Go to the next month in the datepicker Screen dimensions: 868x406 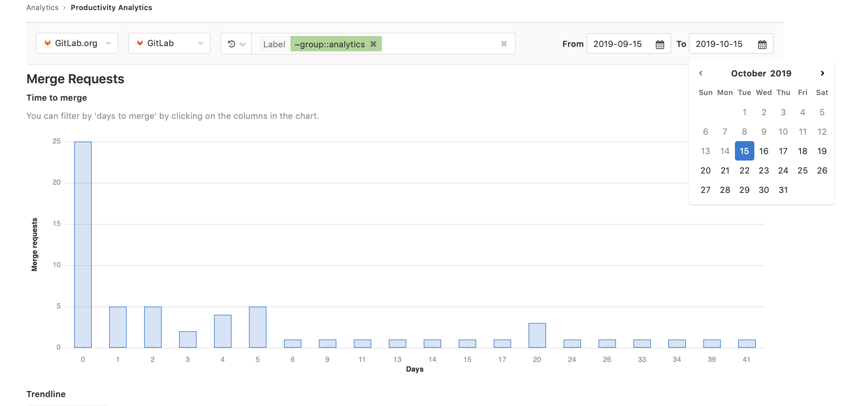pos(822,73)
